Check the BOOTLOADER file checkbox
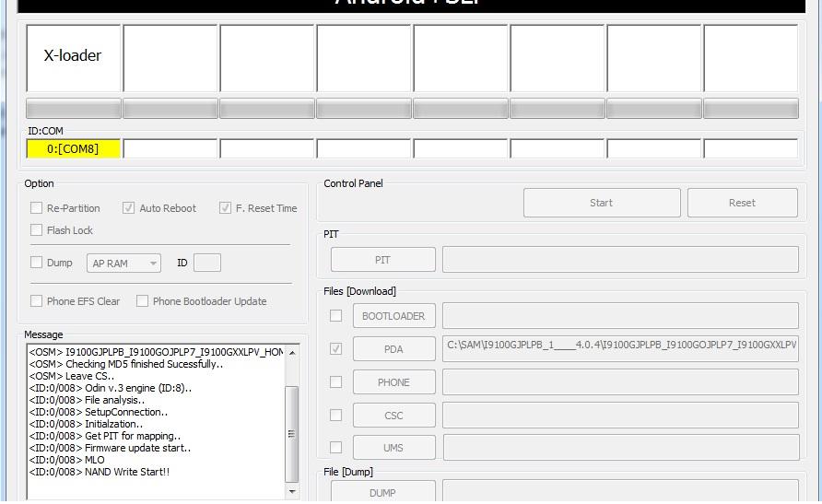This screenshot has width=822, height=504. [335, 315]
